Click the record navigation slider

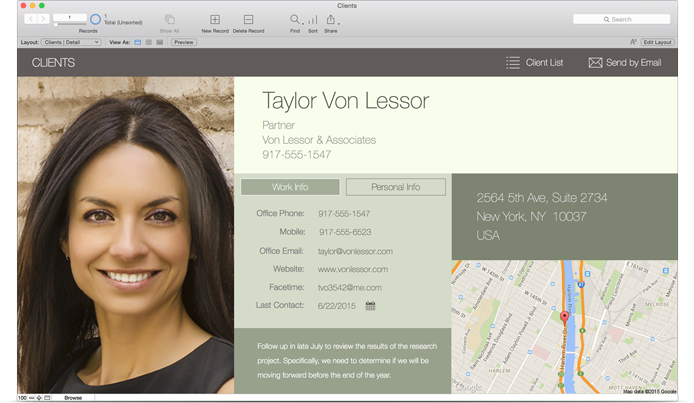pos(69,24)
